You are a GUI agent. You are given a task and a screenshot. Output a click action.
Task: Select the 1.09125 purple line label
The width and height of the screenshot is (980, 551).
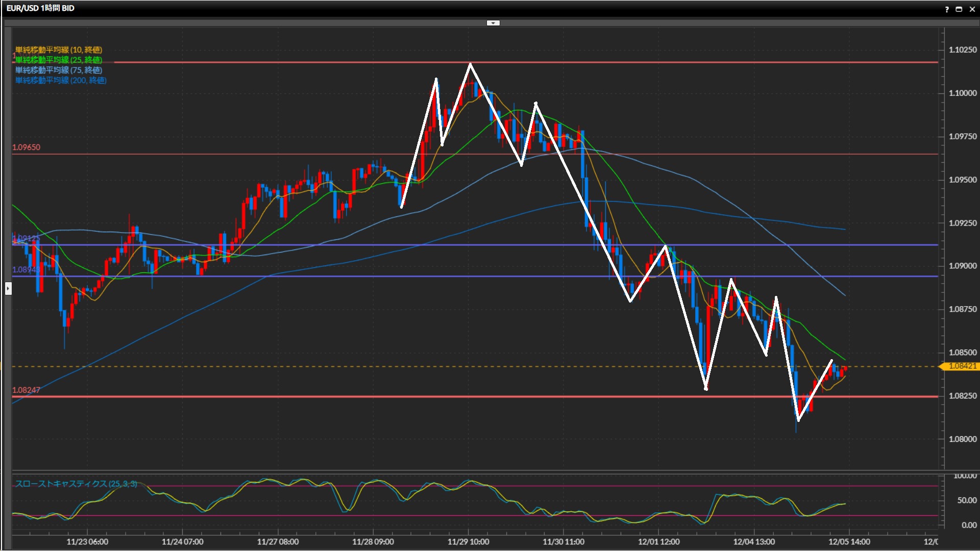pyautogui.click(x=26, y=238)
